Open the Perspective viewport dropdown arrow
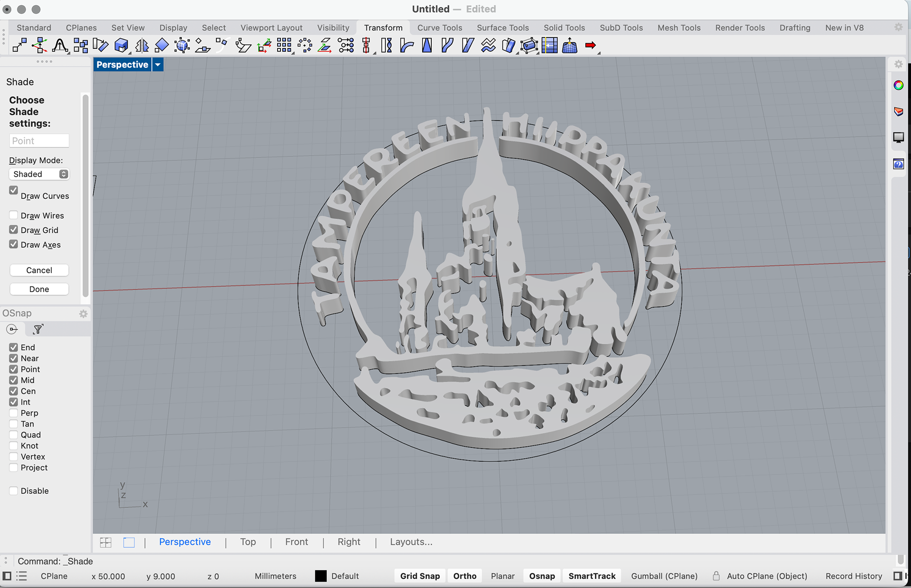This screenshot has height=588, width=911. click(158, 64)
